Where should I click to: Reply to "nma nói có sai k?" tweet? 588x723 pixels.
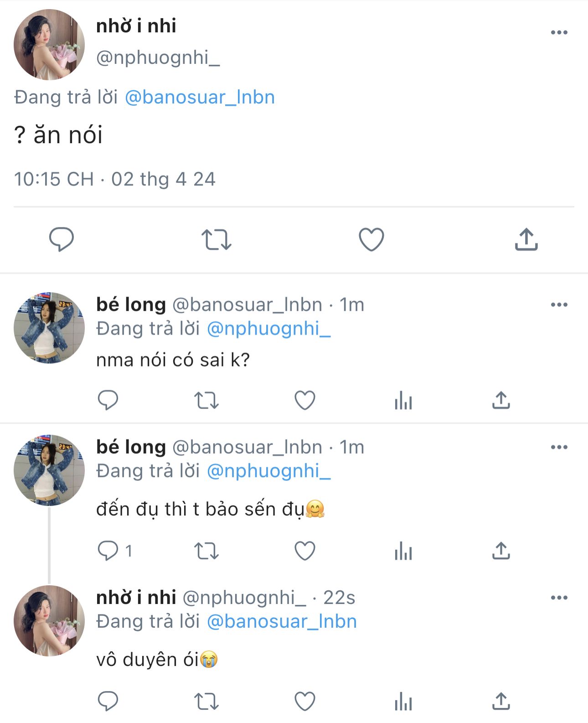click(108, 400)
